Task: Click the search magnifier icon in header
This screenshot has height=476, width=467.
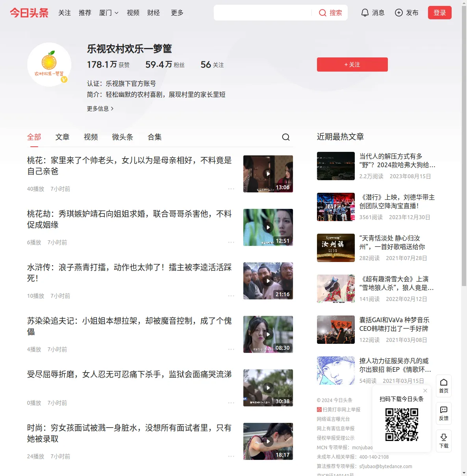Action: (x=322, y=13)
